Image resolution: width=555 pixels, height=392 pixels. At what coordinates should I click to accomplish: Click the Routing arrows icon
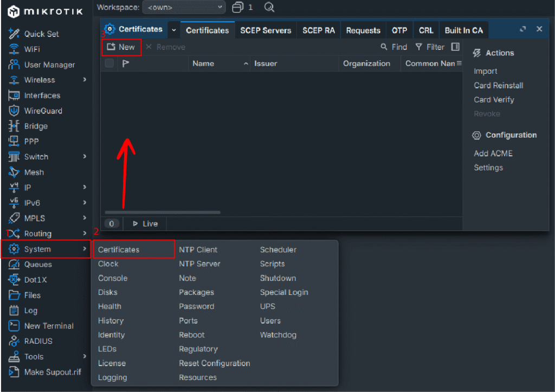pyautogui.click(x=14, y=234)
